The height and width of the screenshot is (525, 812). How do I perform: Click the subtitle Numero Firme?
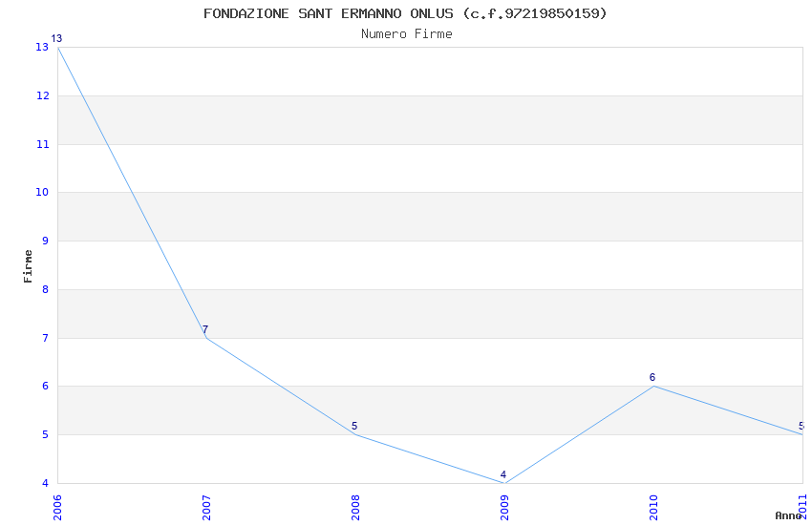[407, 34]
